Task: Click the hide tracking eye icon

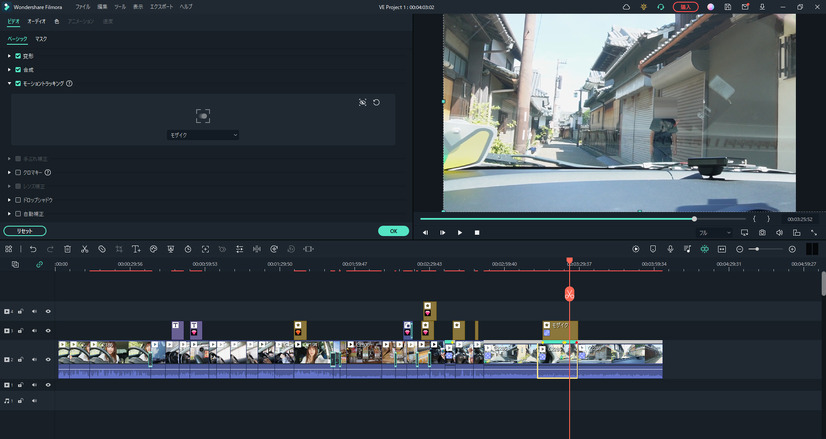Action: (362, 102)
